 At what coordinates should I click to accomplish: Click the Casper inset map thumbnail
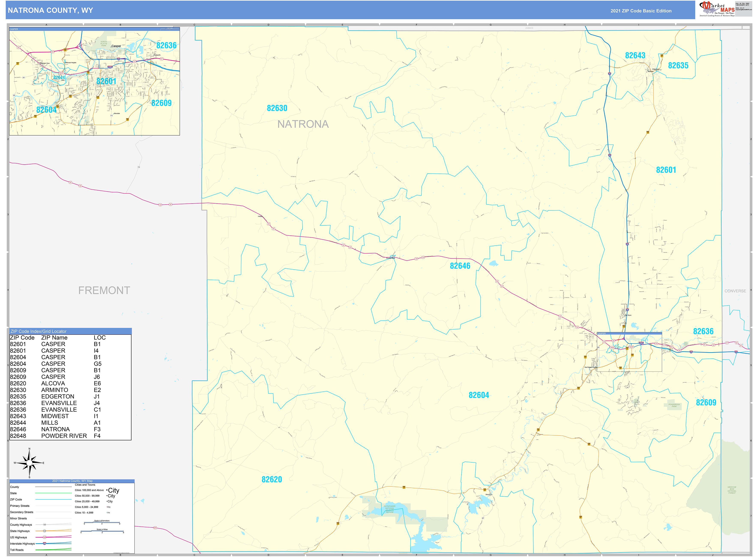coord(94,81)
